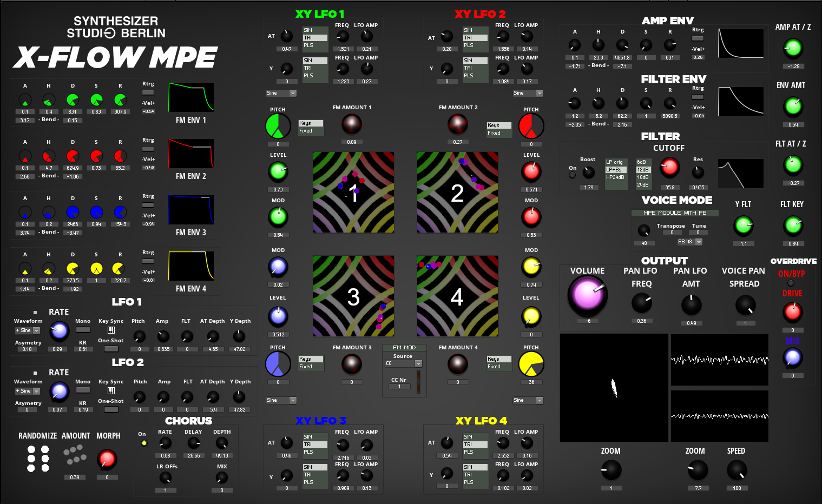Select TRI in XY LFO 4 Y list
The height and width of the screenshot is (504, 822).
(x=475, y=475)
